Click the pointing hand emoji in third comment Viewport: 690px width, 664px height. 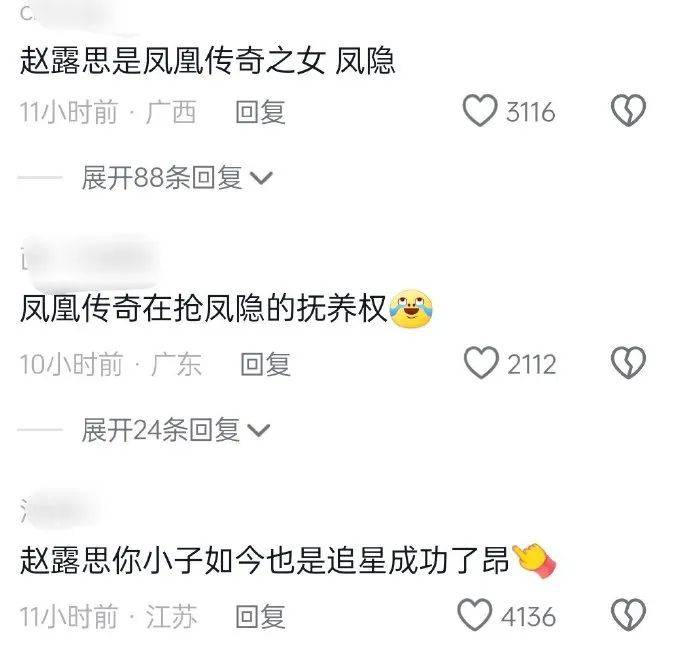pos(534,560)
